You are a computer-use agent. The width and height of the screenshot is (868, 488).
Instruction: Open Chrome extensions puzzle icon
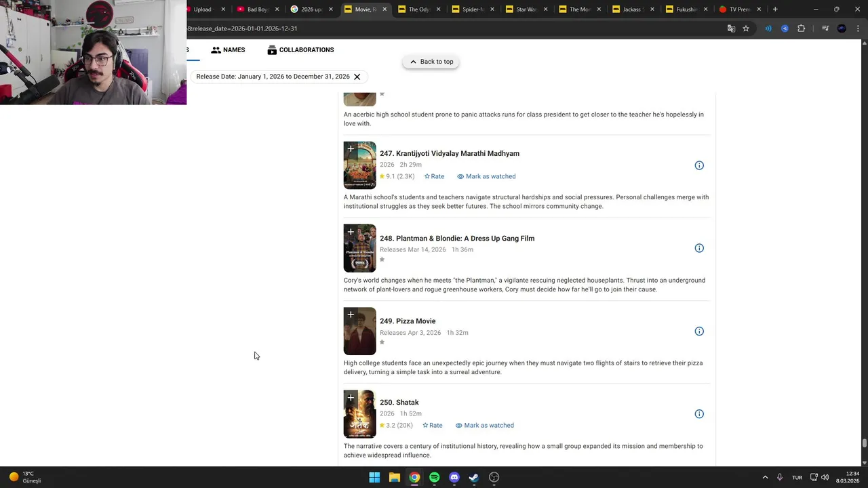click(802, 28)
